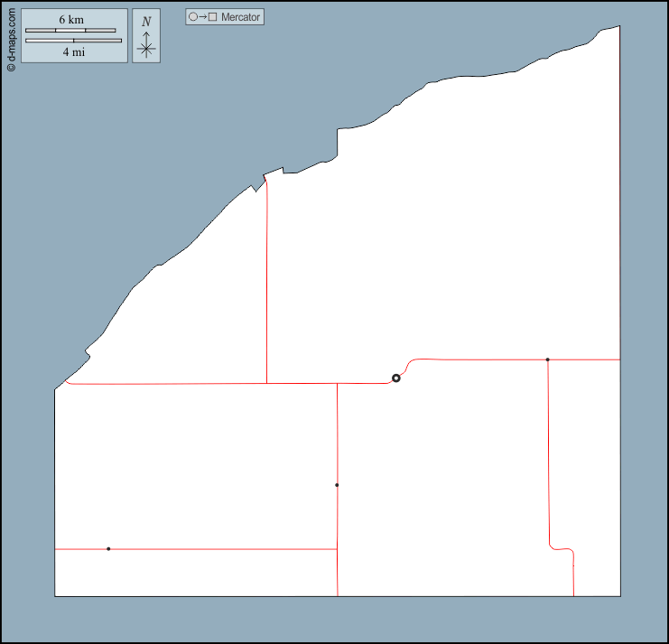Click the dot on the central vertical boundary
669x644 pixels.
click(337, 485)
